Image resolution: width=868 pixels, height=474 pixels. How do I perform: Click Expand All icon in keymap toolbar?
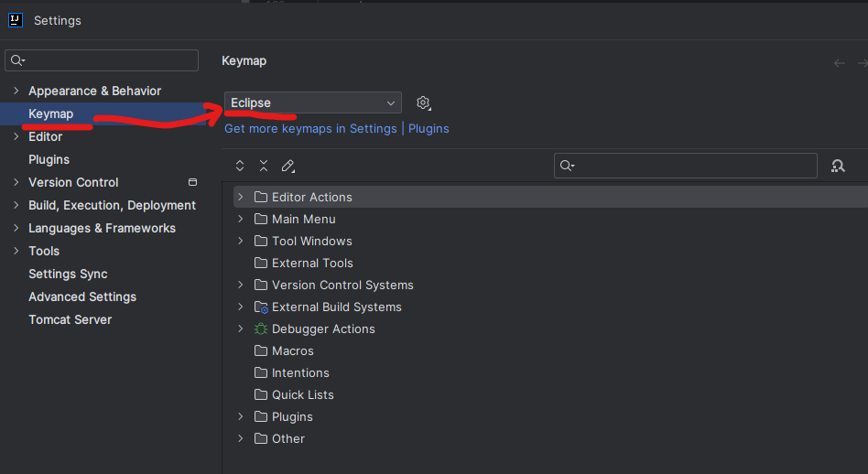click(x=240, y=166)
